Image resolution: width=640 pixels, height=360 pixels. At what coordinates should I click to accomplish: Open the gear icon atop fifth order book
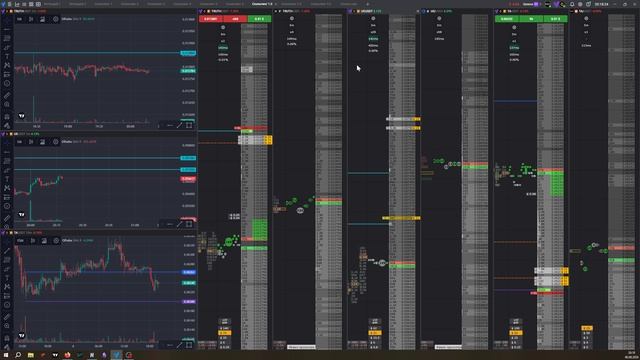[x=514, y=27]
